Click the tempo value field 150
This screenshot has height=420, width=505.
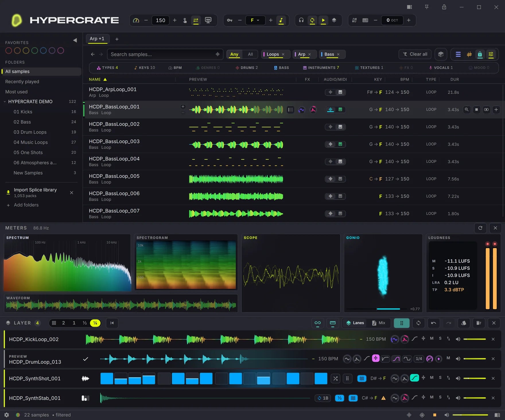point(160,20)
